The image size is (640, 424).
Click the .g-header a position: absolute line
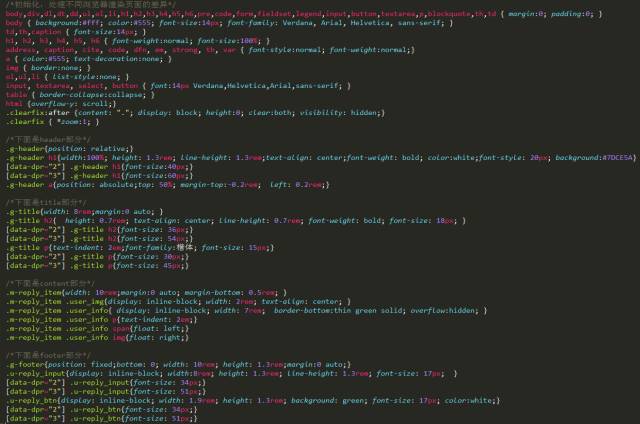167,184
